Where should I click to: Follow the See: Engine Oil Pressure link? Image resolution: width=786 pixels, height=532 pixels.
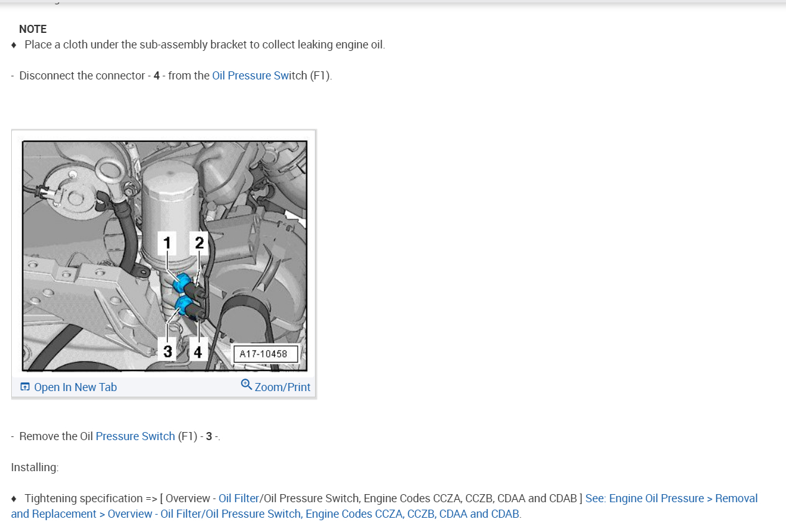tap(384, 506)
